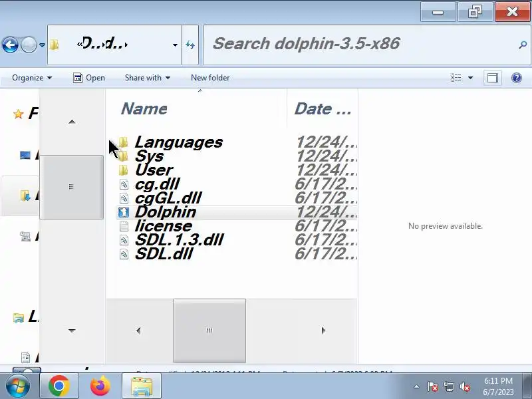Click navigation pane scroll up arrow
This screenshot has height=399, width=532.
point(72,122)
